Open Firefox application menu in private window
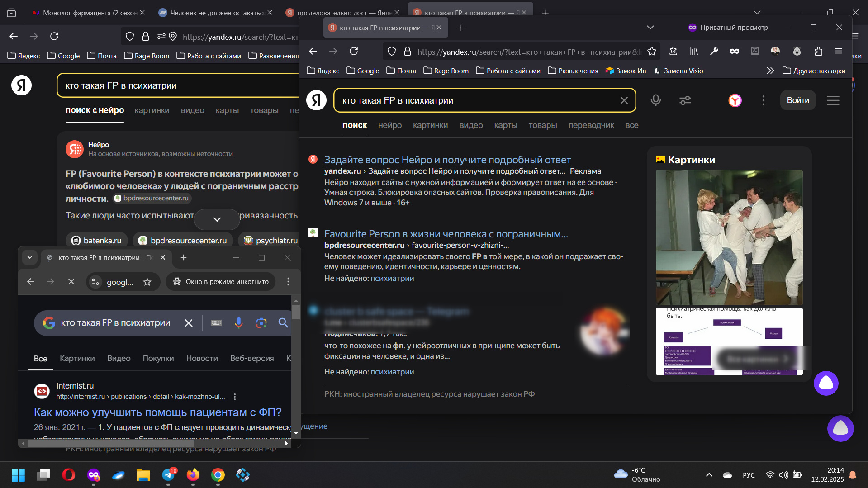Image resolution: width=868 pixels, height=488 pixels. (839, 52)
